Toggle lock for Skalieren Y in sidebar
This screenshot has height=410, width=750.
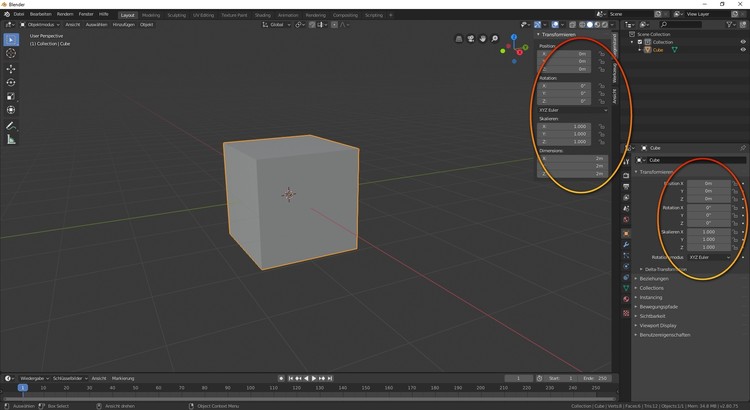pyautogui.click(x=601, y=134)
